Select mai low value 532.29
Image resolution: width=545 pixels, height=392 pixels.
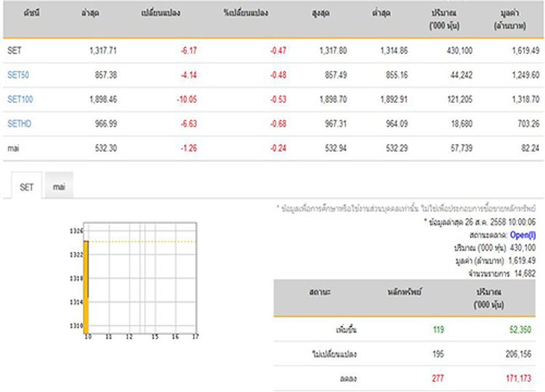pyautogui.click(x=396, y=149)
